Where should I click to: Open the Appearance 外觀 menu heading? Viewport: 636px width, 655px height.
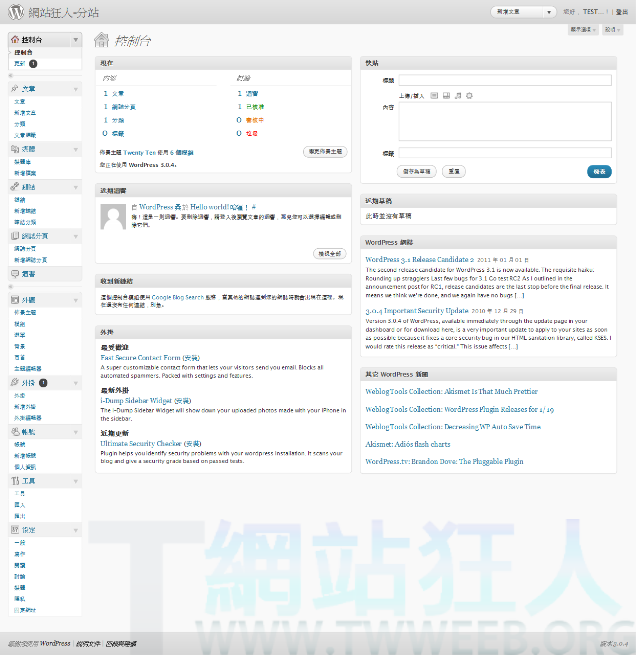(28, 300)
